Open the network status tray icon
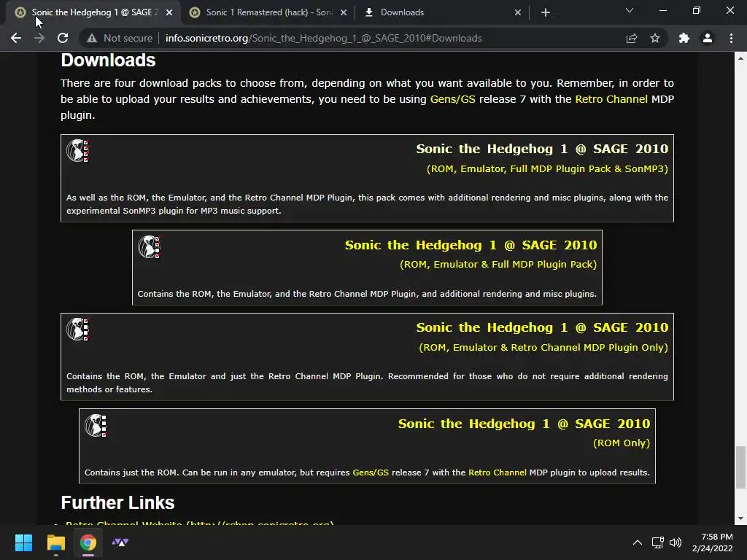This screenshot has height=560, width=747. (x=658, y=542)
